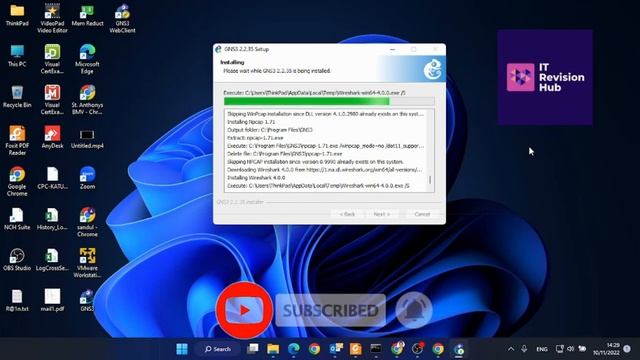The width and height of the screenshot is (640, 360).
Task: Select the 'Extract: npcap-1.71.exe' log line
Action: 255,138
